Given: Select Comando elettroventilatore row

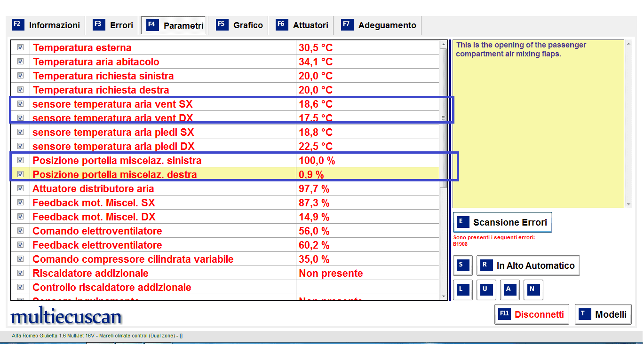Looking at the screenshot, I should click(225, 231).
